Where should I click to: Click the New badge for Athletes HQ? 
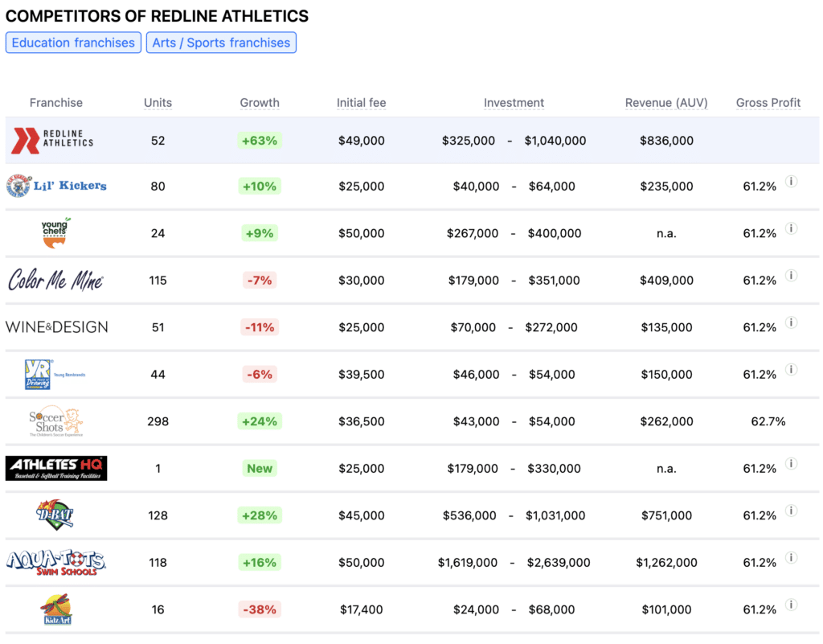point(260,468)
